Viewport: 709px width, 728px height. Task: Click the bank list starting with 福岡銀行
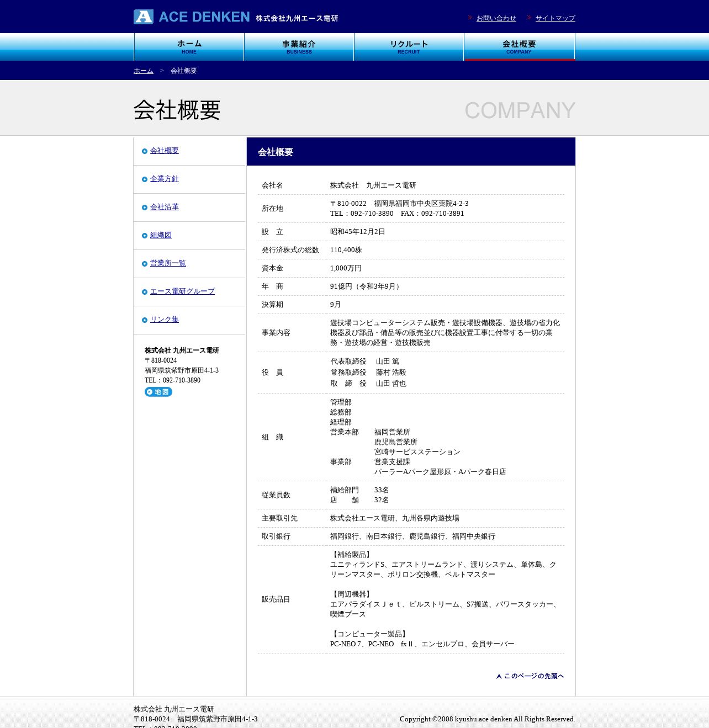pos(412,536)
